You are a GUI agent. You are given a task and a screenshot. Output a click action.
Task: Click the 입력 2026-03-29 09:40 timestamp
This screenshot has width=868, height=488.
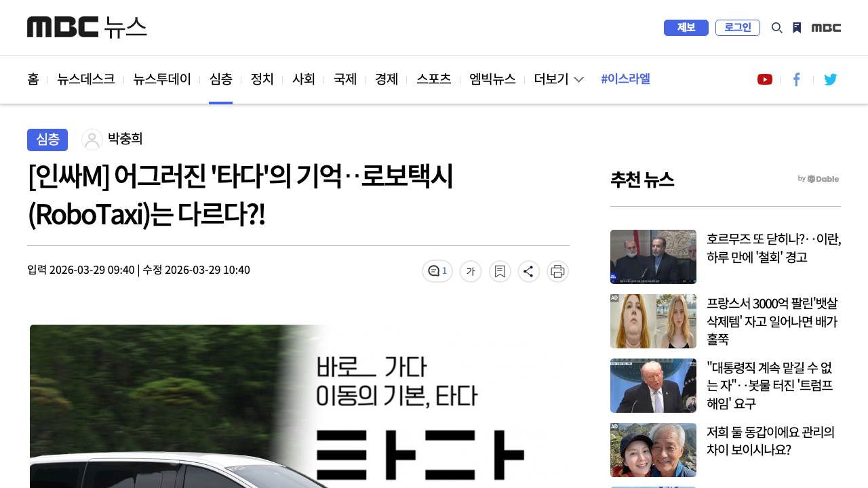pyautogui.click(x=81, y=270)
